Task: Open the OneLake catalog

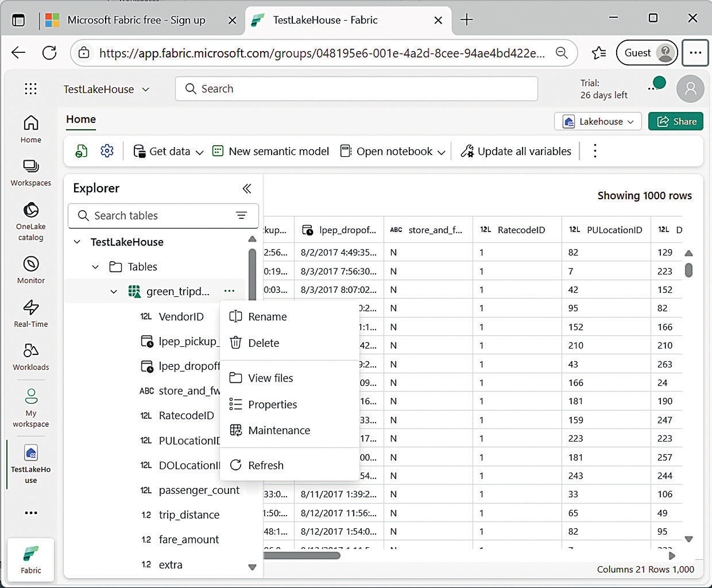Action: (30, 222)
